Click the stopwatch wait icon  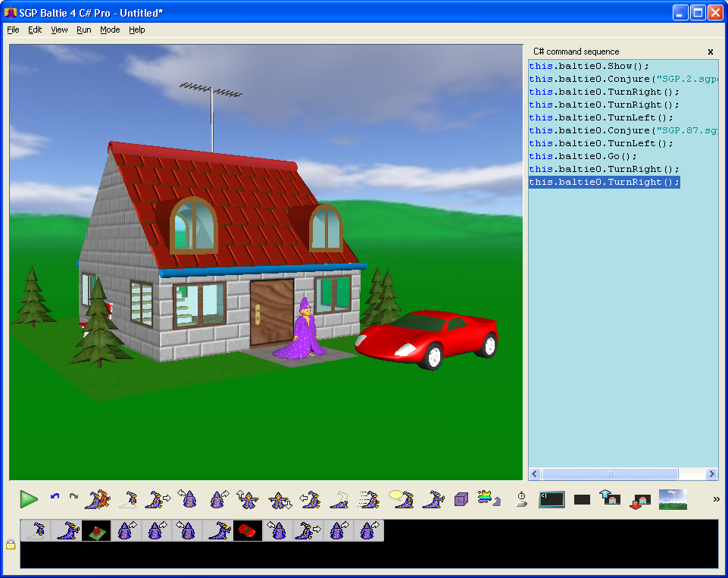[x=522, y=499]
